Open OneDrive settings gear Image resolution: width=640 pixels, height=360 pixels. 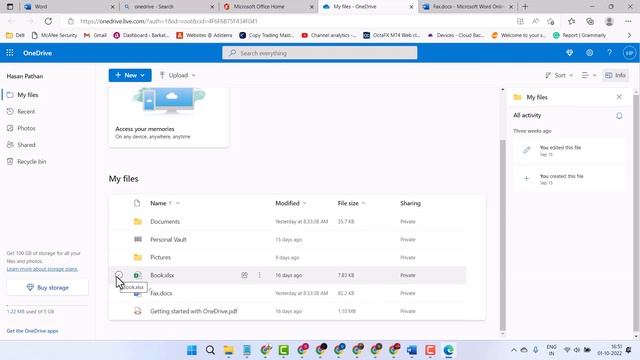pyautogui.click(x=589, y=53)
